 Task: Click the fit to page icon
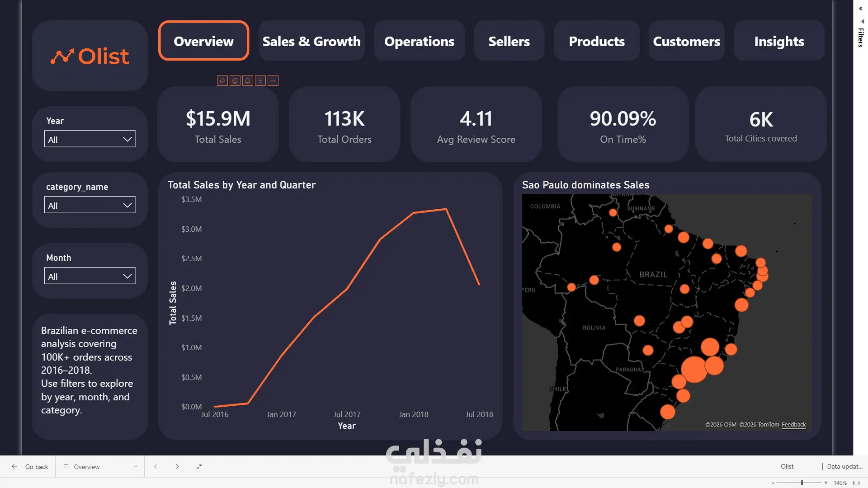[856, 483]
